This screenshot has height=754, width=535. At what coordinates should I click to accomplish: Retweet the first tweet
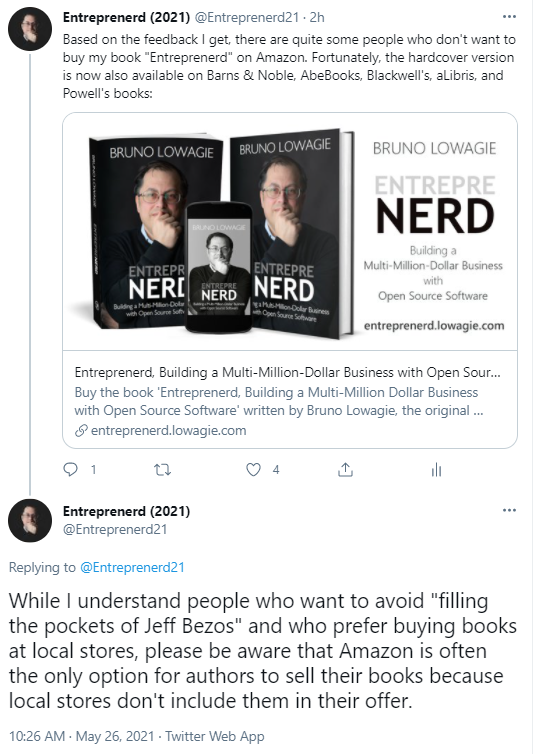click(162, 469)
